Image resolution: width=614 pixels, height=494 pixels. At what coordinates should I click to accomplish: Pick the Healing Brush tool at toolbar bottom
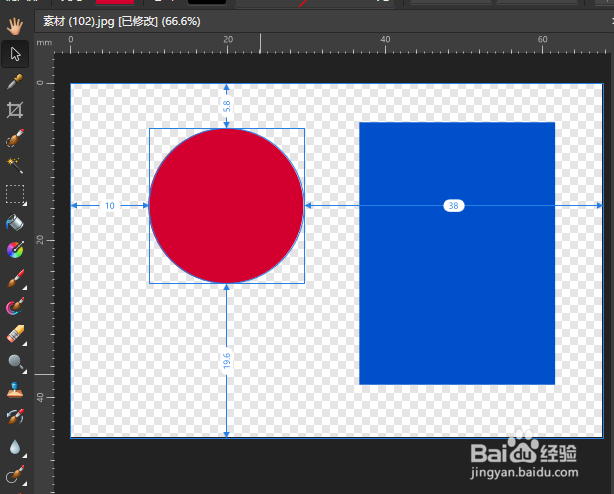[15, 474]
